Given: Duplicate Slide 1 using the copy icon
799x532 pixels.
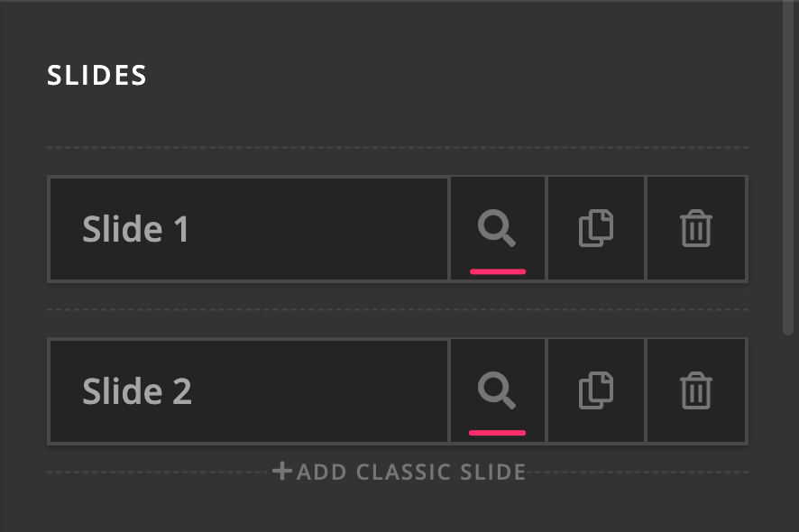Looking at the screenshot, I should coord(596,228).
